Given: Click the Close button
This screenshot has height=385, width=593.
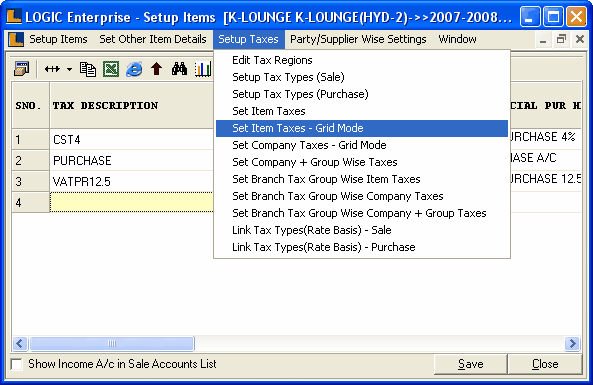Looking at the screenshot, I should (x=545, y=364).
